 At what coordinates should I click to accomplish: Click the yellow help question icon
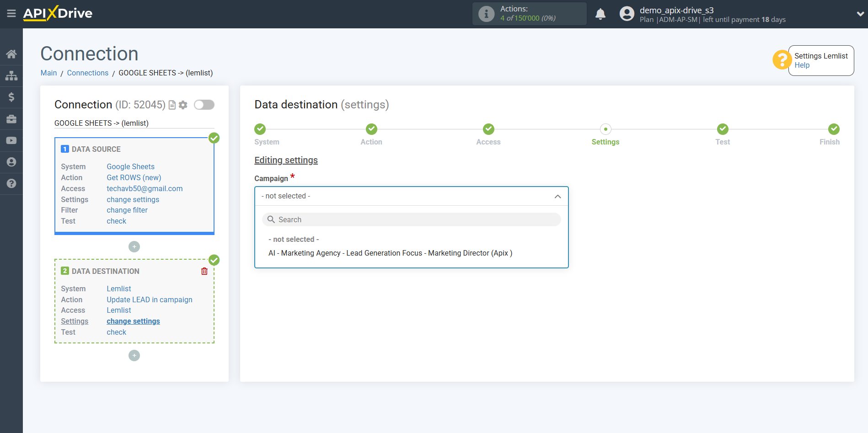[x=782, y=60]
